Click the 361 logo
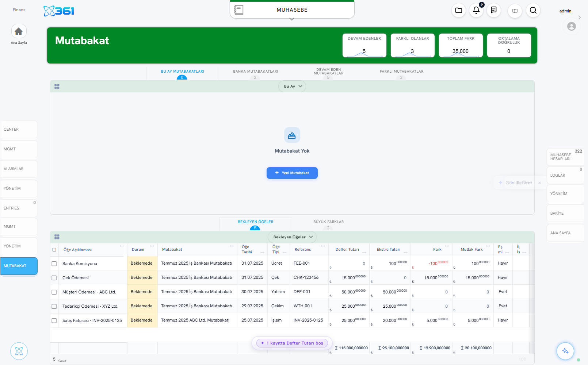 (x=59, y=11)
